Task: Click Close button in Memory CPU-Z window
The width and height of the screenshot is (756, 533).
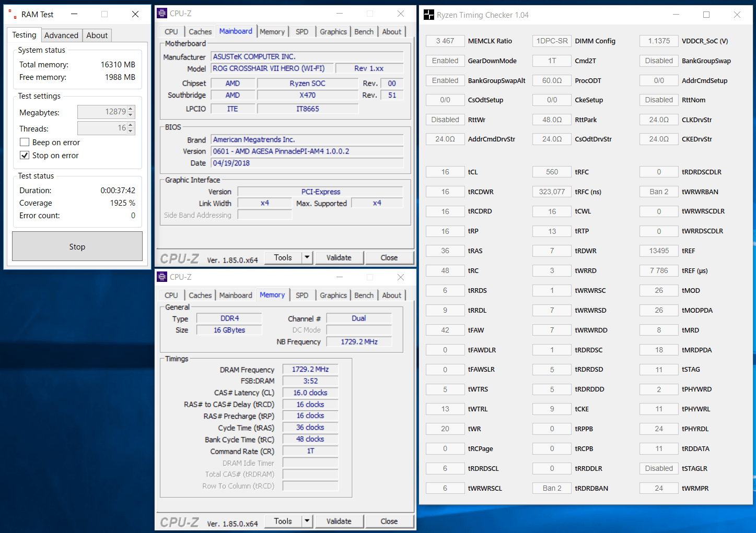Action: pos(389,521)
